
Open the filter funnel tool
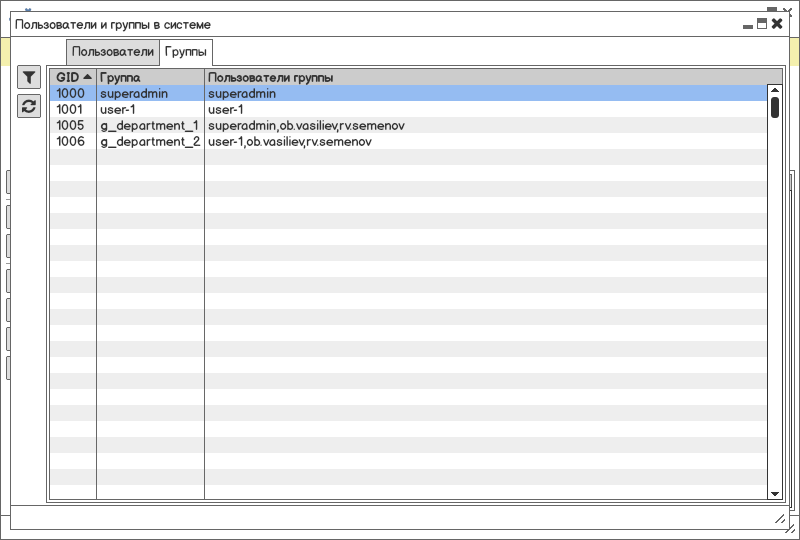coord(29,77)
